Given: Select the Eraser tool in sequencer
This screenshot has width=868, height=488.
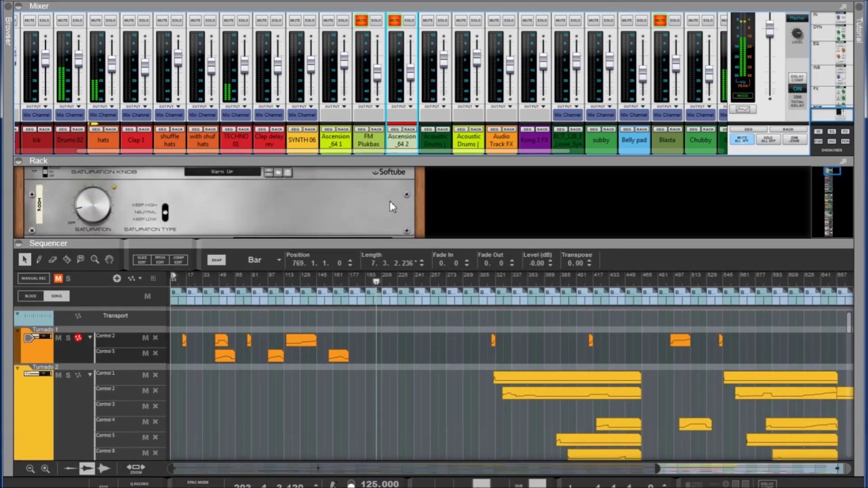Looking at the screenshot, I should click(x=52, y=260).
